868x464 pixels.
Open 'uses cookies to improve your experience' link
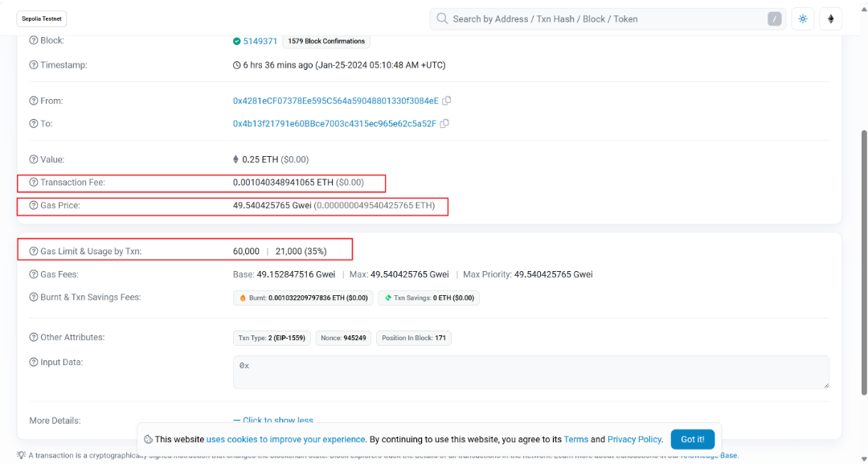285,439
